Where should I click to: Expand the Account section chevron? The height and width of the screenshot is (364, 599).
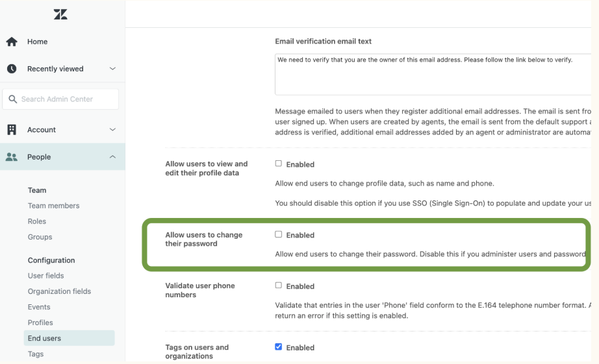coord(112,130)
